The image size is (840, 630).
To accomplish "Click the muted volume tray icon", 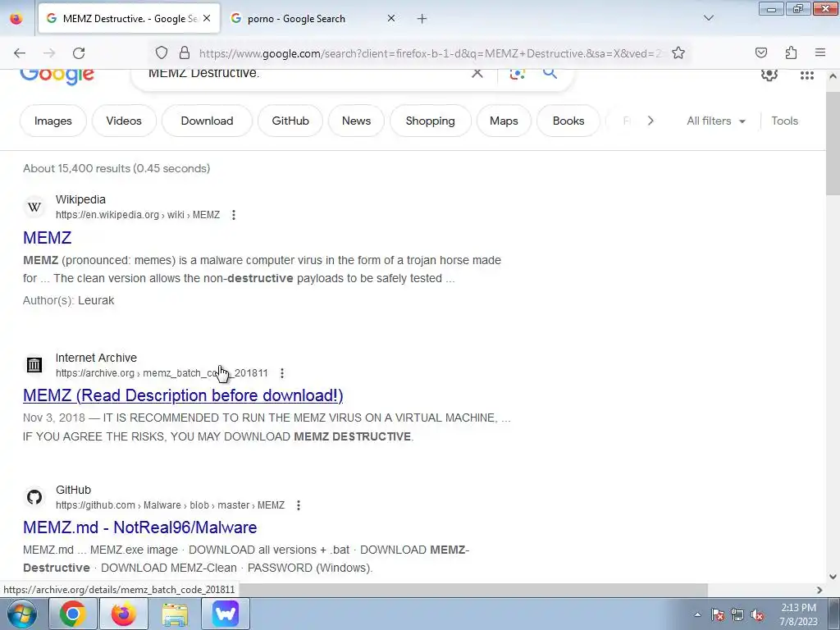I will pos(757,615).
